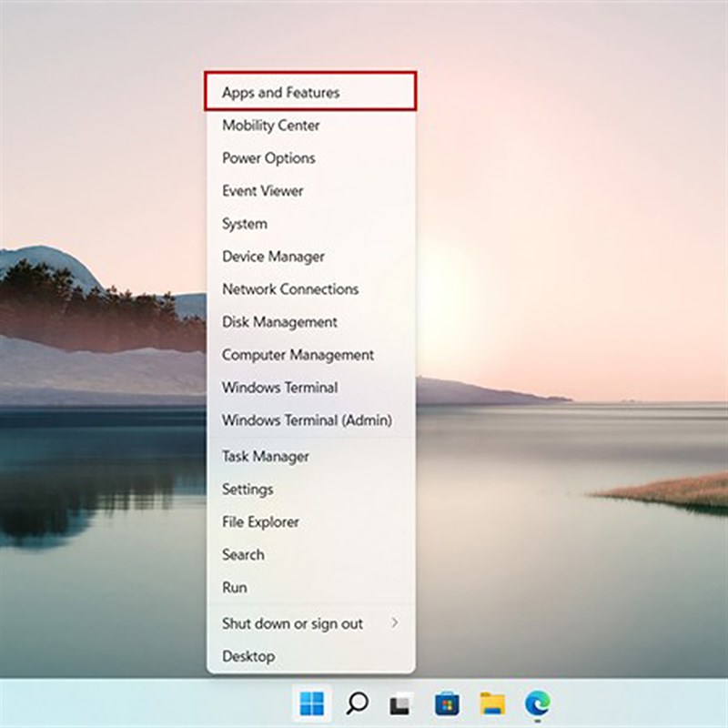Expand the Shut down or sign out arrow
Image resolution: width=728 pixels, height=728 pixels.
[x=395, y=623]
